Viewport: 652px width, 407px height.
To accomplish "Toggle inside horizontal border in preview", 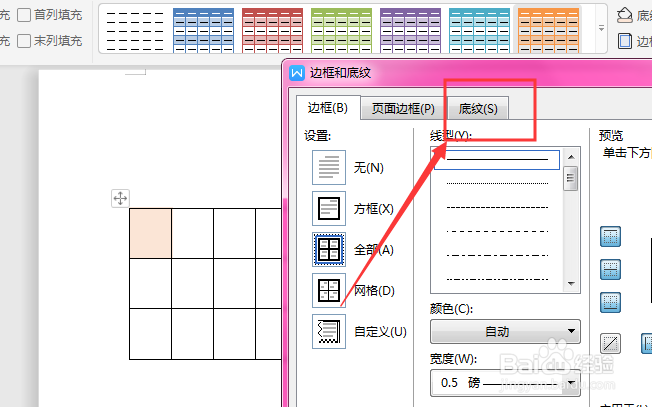I will [610, 269].
